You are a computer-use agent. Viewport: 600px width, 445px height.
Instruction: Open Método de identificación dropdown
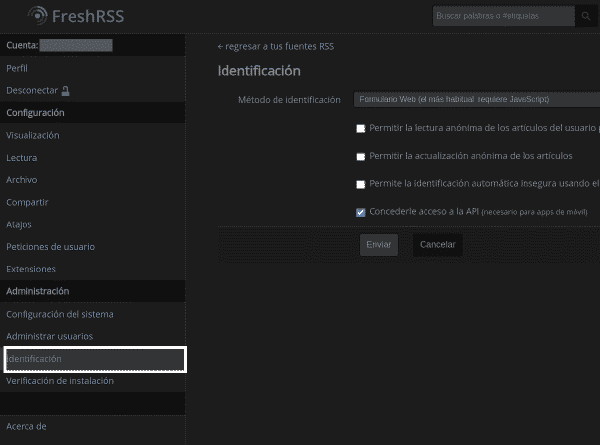coord(477,99)
